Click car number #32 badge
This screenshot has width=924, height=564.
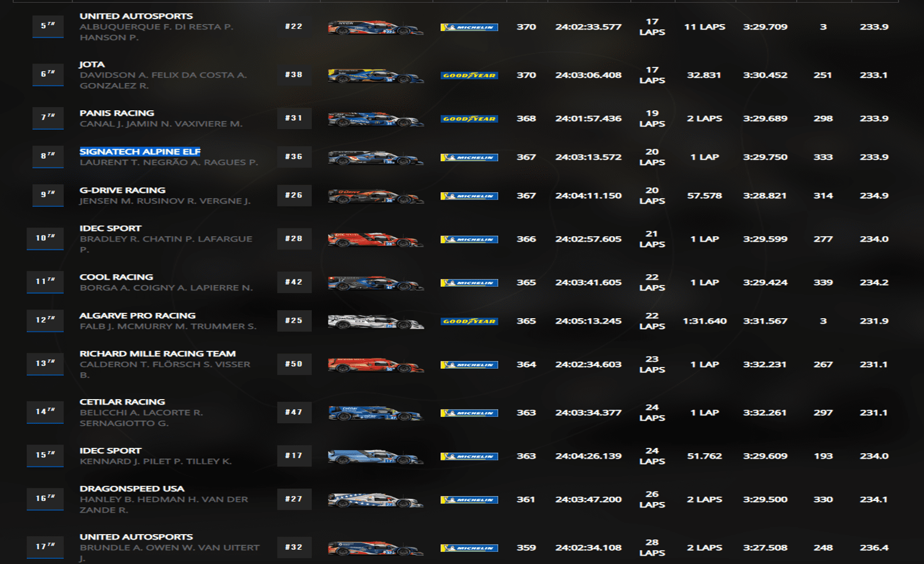pos(294,547)
